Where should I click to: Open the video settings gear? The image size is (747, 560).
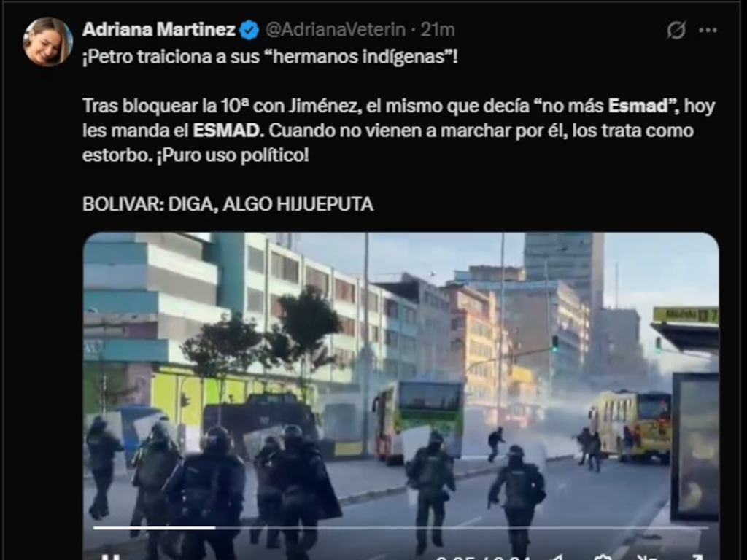(603, 557)
